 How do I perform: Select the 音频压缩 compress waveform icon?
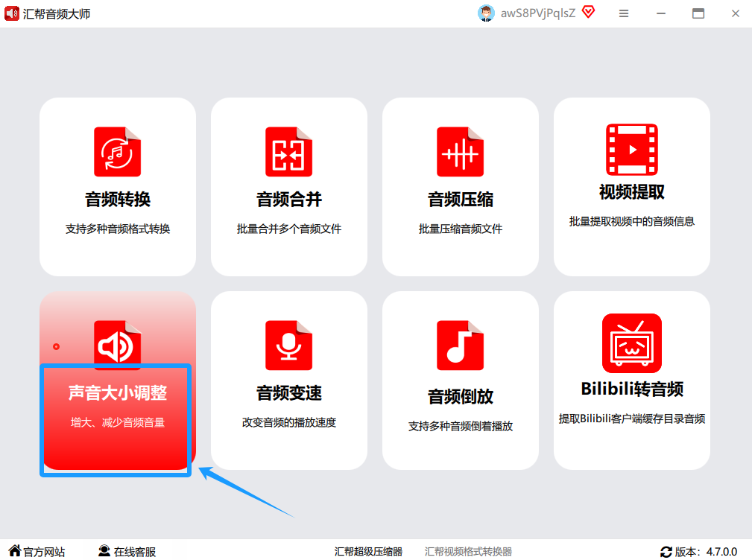(461, 152)
